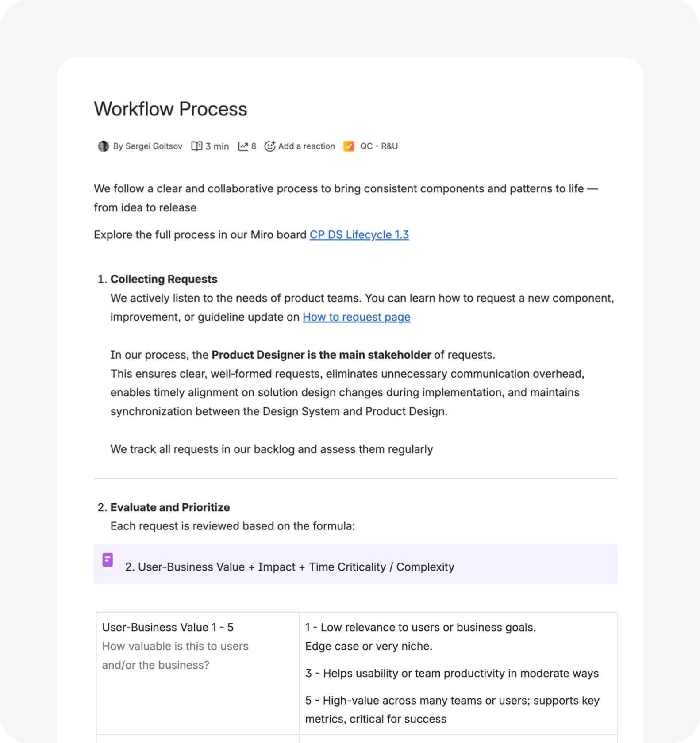Click the orange checkmark status icon
Screen dimensions: 700x743
349,146
